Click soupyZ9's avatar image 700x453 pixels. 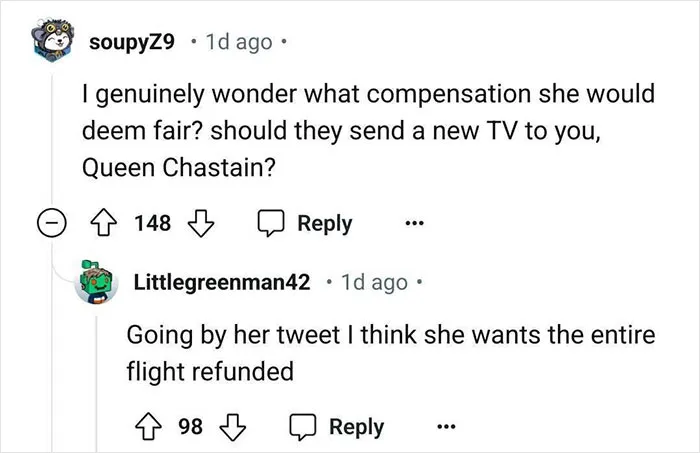click(x=53, y=40)
